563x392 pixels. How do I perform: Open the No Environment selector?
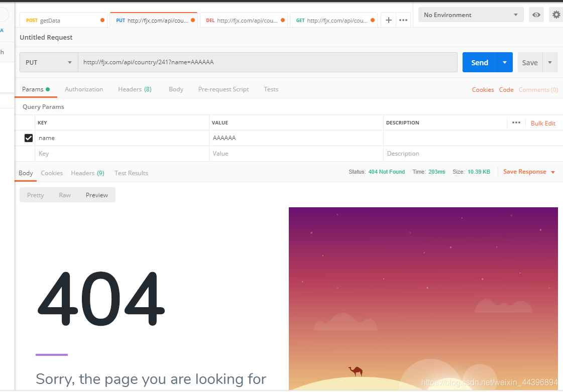click(471, 15)
